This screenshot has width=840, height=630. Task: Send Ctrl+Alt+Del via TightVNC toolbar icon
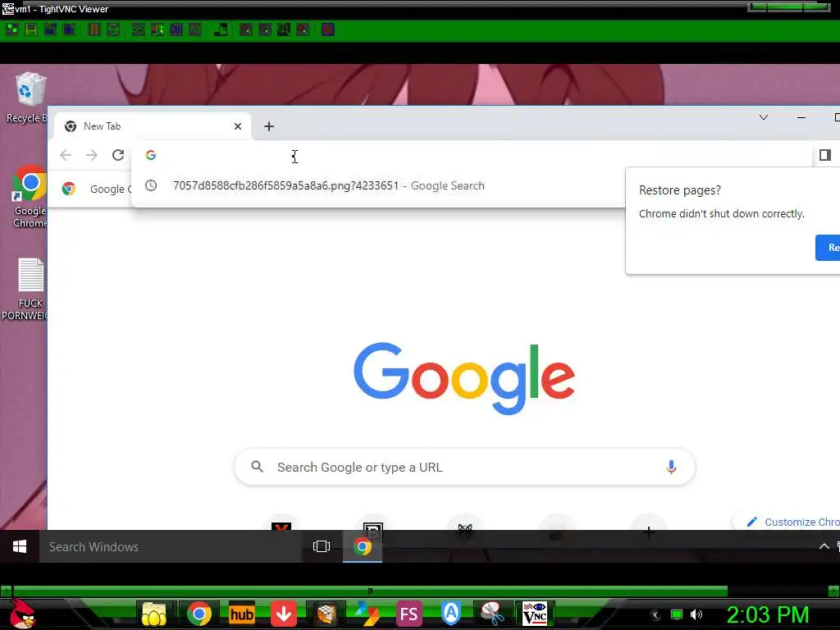[138, 30]
